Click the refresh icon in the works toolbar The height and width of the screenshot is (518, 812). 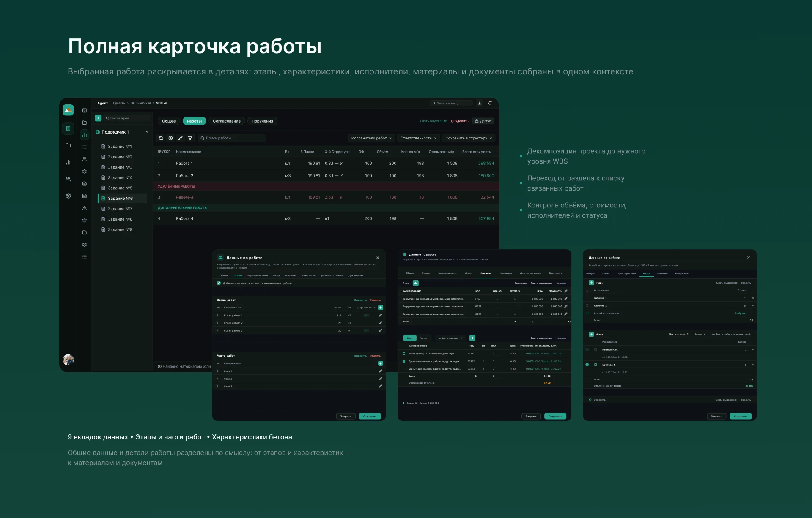pos(161,138)
